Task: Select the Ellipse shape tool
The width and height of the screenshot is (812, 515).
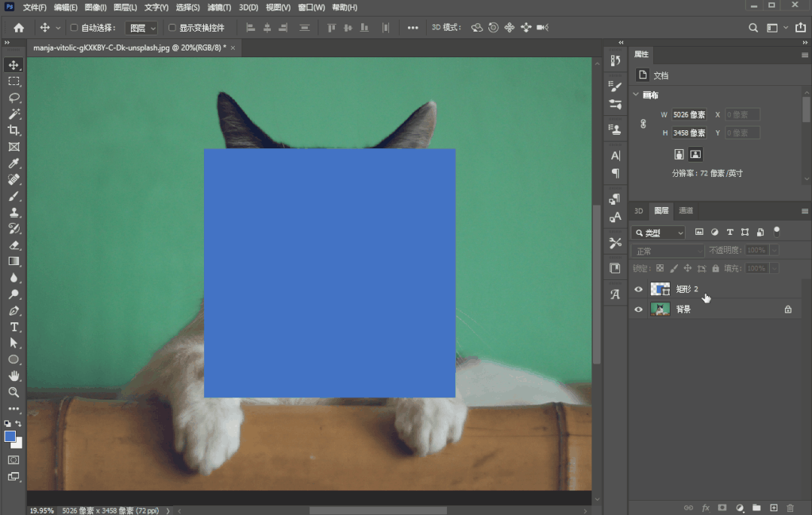Action: pos(14,360)
